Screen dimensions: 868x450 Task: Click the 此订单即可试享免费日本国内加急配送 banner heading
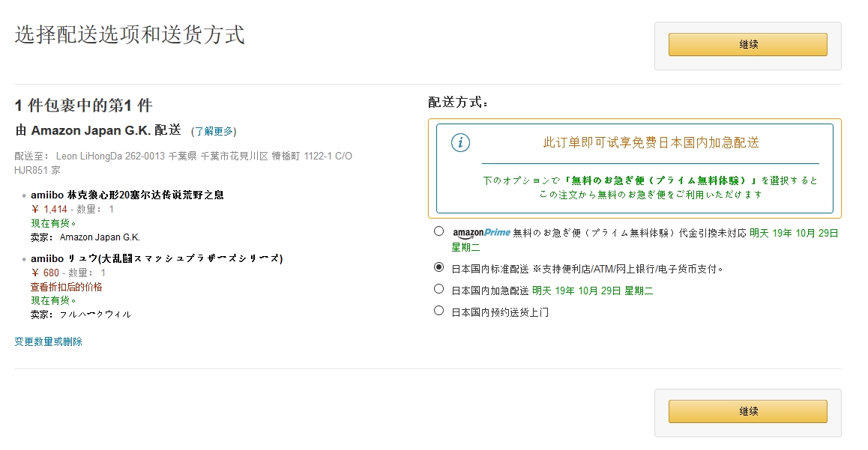651,142
